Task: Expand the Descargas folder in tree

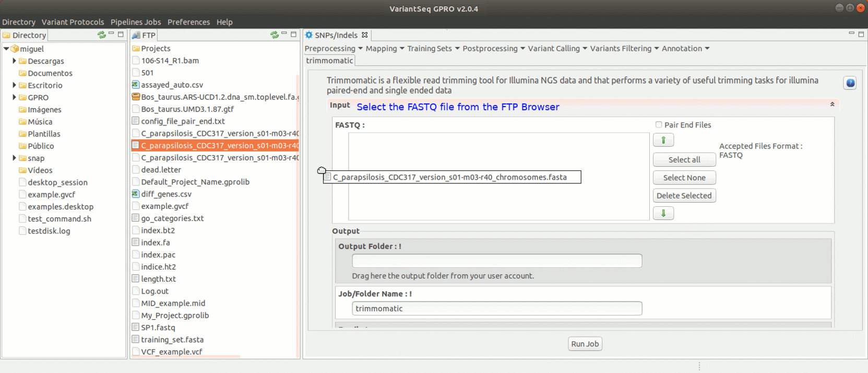Action: (x=14, y=61)
